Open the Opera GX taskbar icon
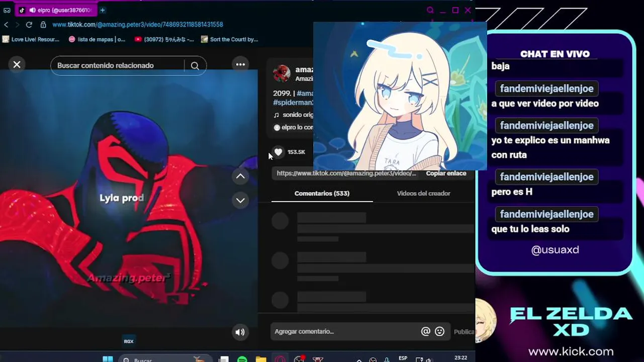The image size is (644, 362). pos(280,359)
